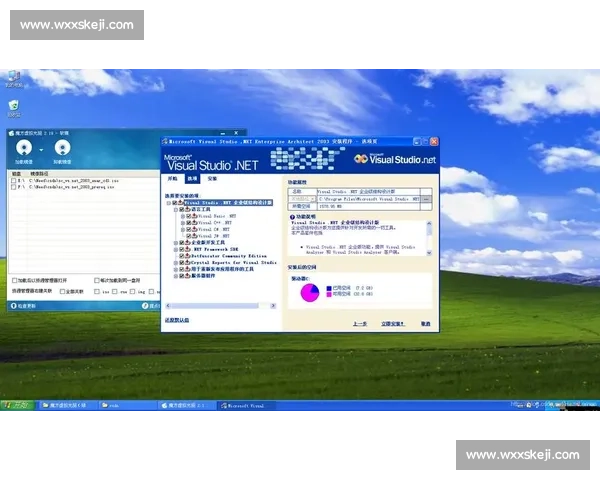Expand the Visual C++ .NET tree node
Viewport: 600px width, 480px height.
[183, 223]
